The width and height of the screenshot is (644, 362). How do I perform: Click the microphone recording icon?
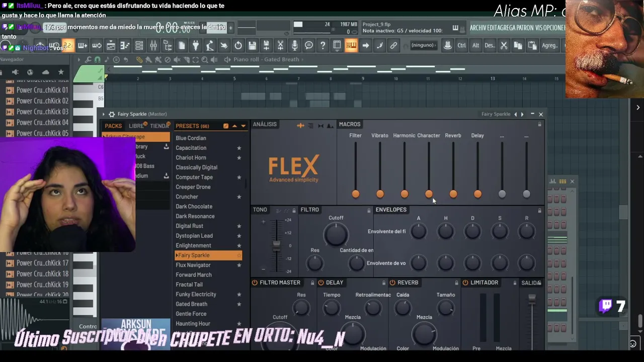click(x=294, y=46)
